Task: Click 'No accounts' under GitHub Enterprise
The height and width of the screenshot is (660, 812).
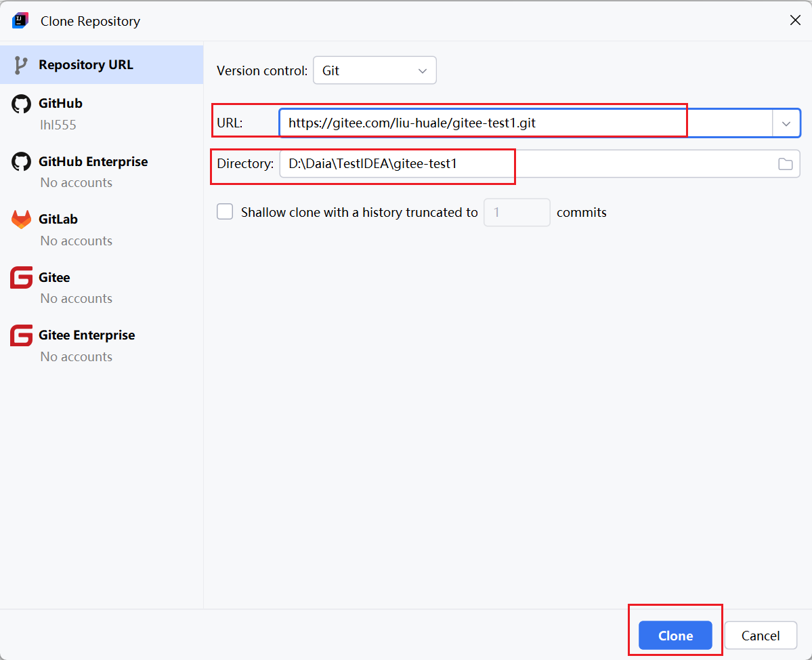Action: (x=76, y=183)
